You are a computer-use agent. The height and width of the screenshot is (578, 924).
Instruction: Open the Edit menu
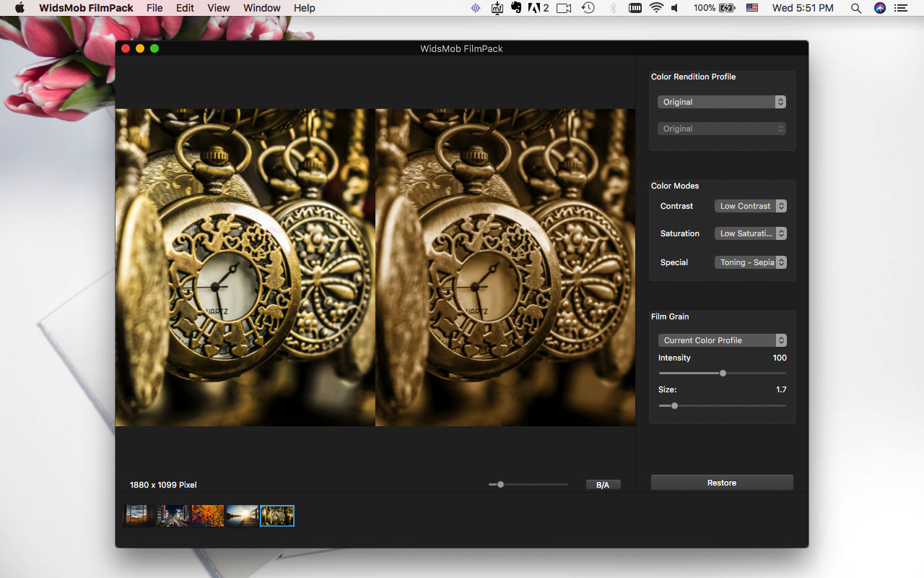[185, 8]
